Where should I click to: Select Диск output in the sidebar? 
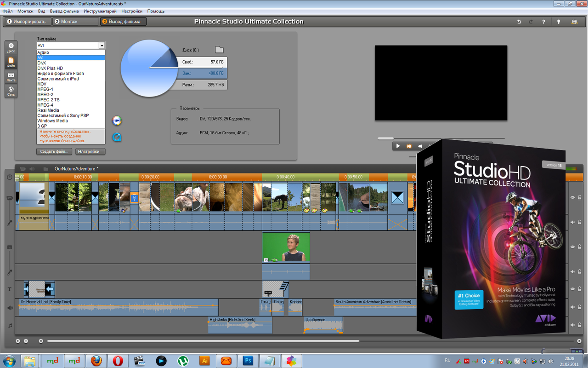[11, 47]
